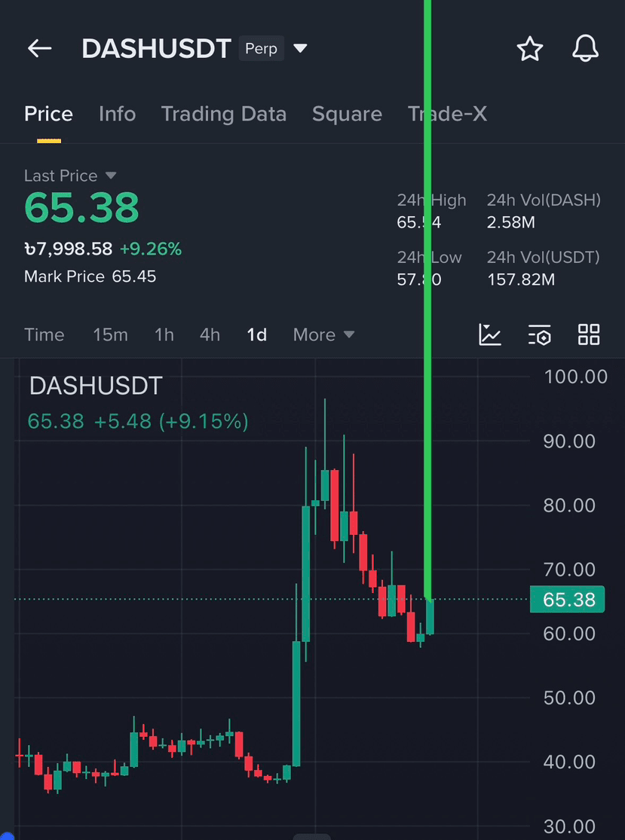
Task: Switch to the Price tab
Action: 48,114
